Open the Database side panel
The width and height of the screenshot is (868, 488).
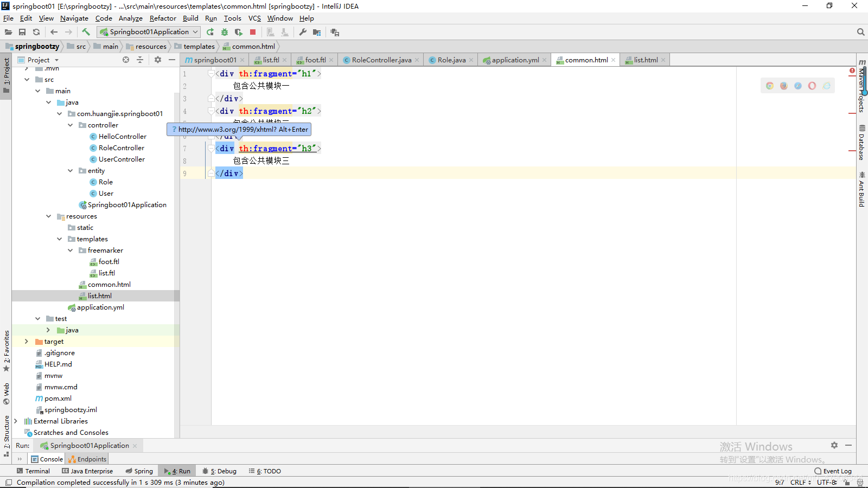coord(861,143)
